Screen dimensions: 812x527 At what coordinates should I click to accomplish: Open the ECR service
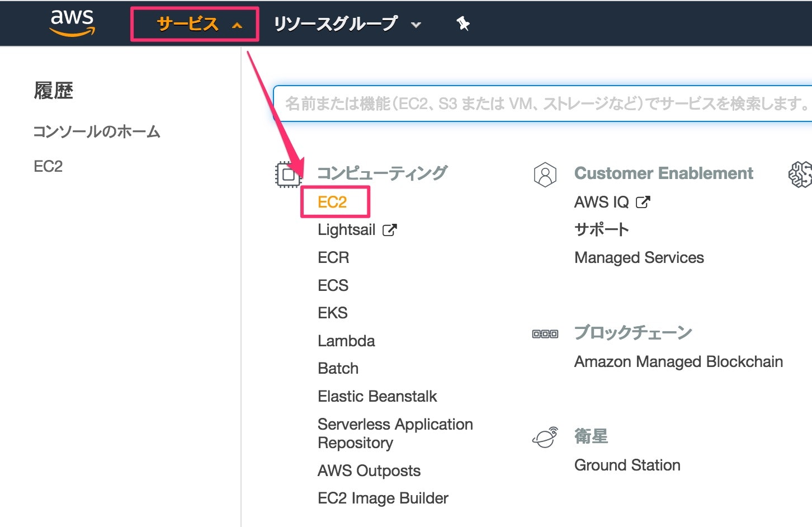333,257
